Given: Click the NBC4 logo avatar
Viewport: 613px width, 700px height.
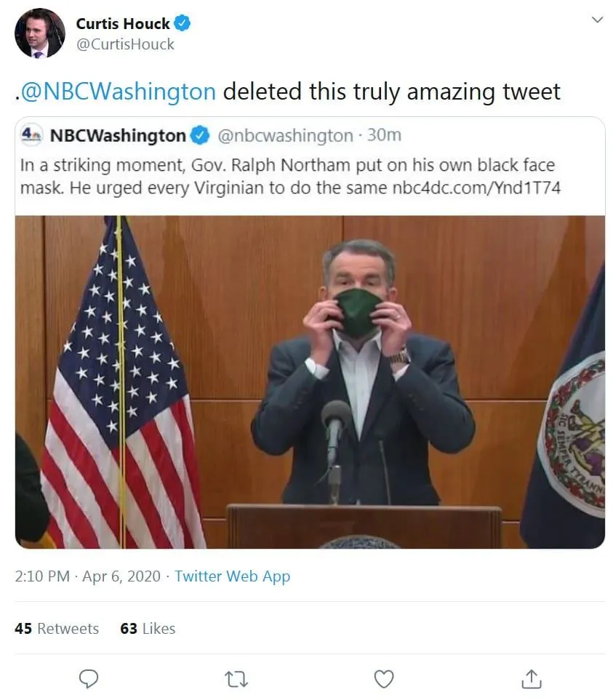Looking at the screenshot, I should [x=33, y=135].
